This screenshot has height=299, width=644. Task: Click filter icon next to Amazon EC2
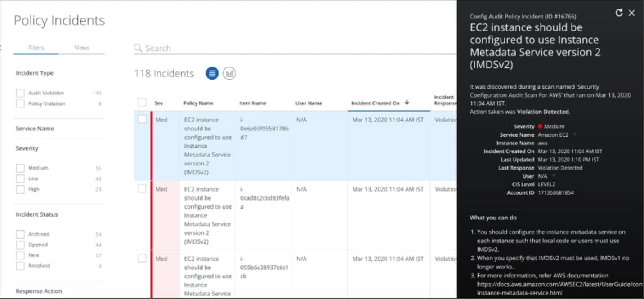575,135
